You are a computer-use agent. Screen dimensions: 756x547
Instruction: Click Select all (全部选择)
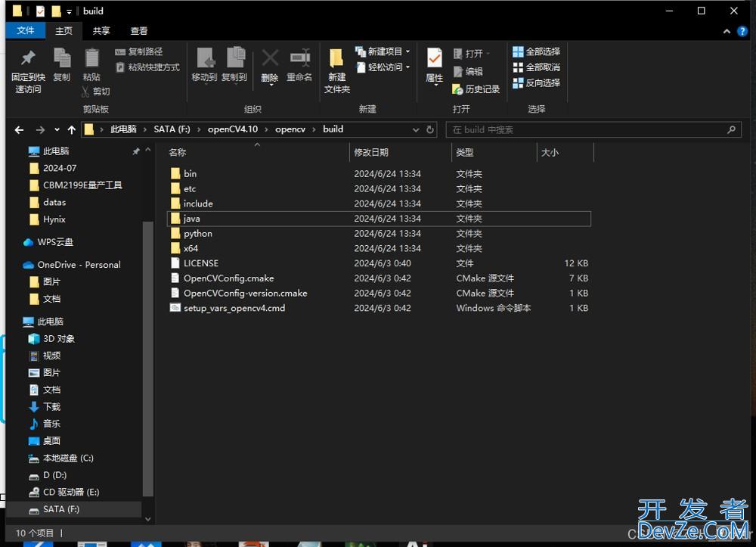pyautogui.click(x=537, y=51)
